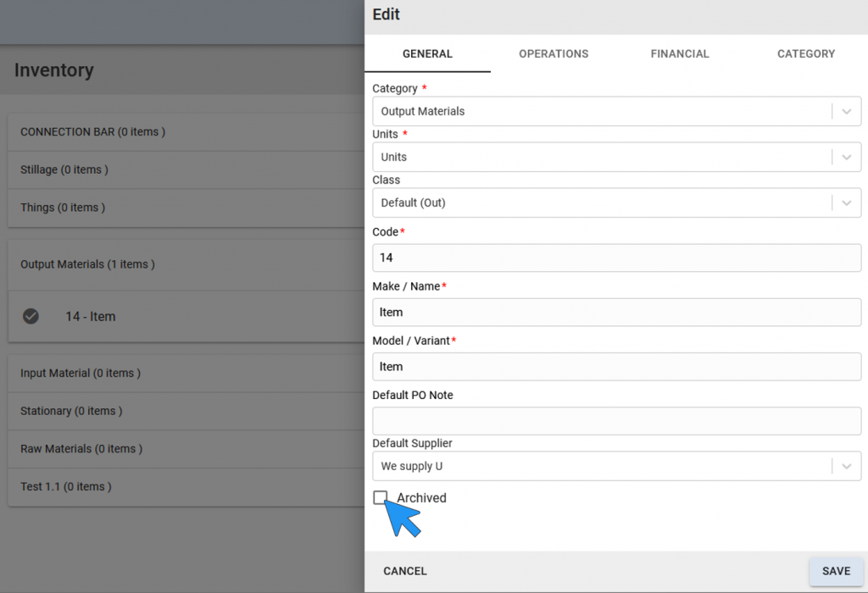Focus the Code input field
This screenshot has width=868, height=593.
617,258
